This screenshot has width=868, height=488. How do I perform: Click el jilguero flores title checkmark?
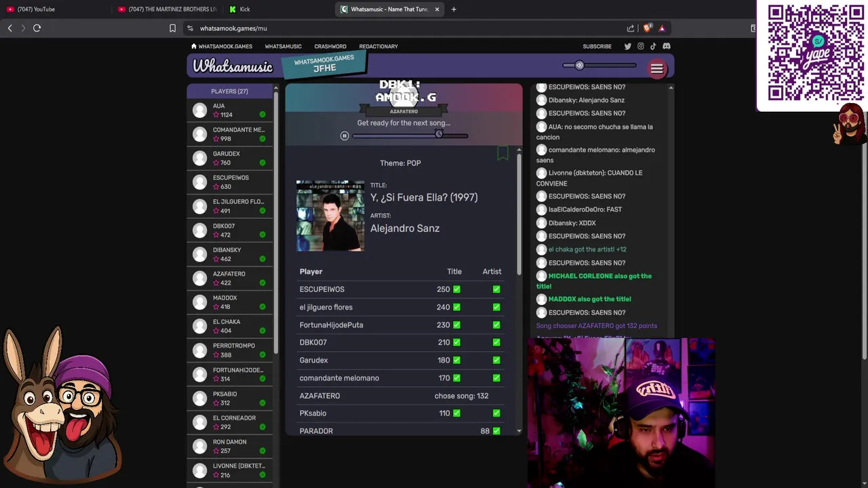[456, 307]
